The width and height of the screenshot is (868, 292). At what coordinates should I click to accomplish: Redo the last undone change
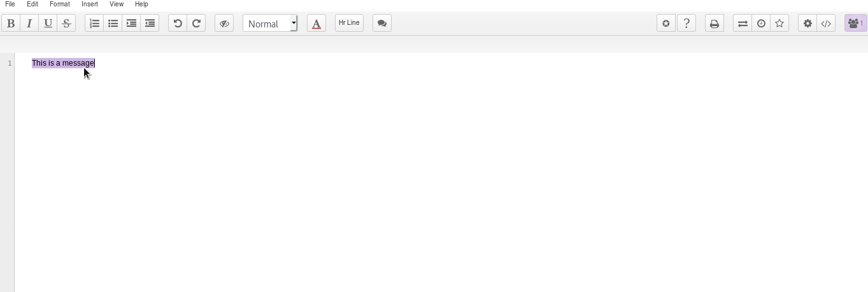[196, 24]
